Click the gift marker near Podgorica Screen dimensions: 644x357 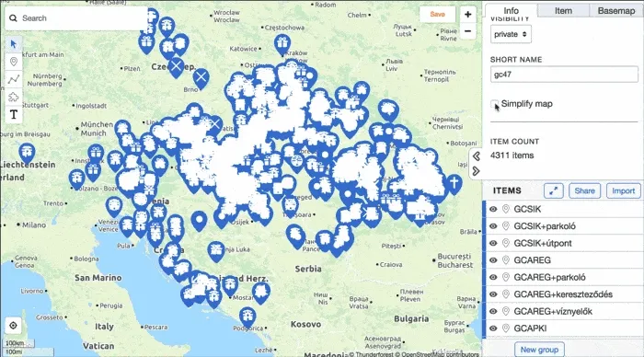point(247,317)
